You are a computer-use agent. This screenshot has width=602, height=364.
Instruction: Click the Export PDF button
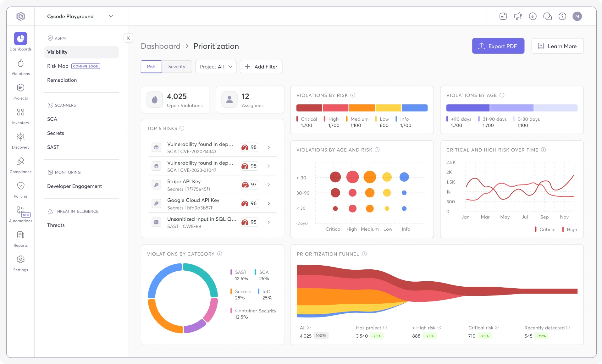click(498, 46)
